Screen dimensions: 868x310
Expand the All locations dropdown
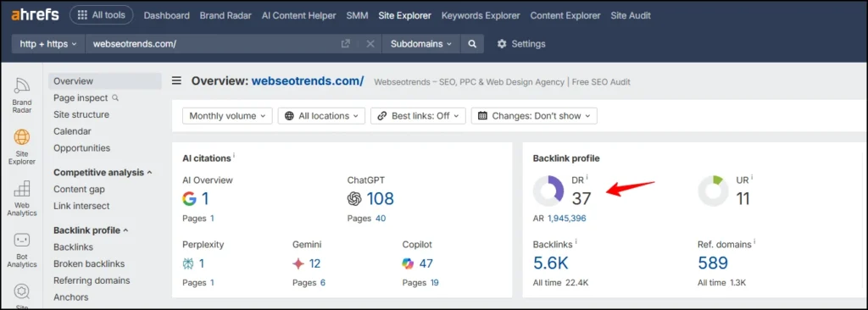(x=321, y=116)
